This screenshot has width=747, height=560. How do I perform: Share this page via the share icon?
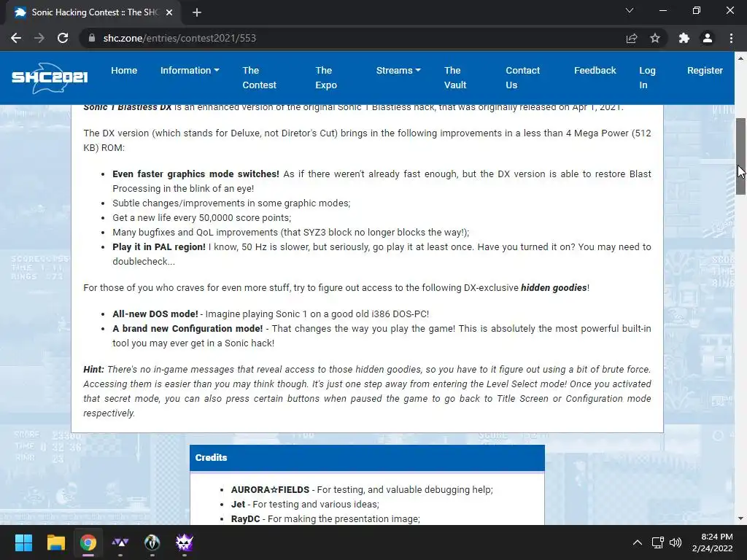pos(632,38)
